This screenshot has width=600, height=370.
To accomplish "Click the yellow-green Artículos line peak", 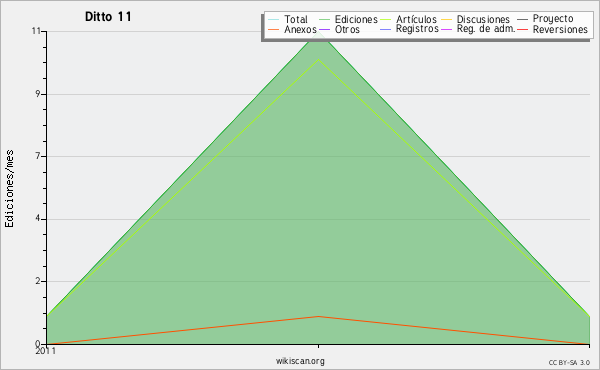I will (319, 59).
